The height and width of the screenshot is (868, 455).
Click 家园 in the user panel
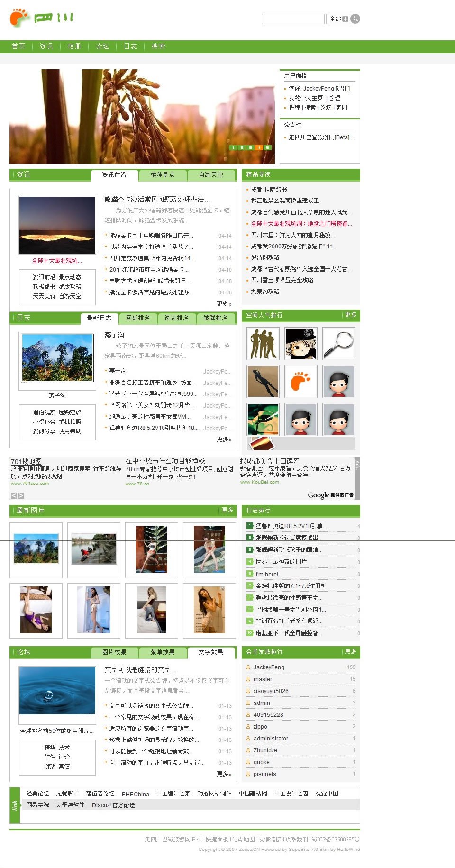pos(342,108)
